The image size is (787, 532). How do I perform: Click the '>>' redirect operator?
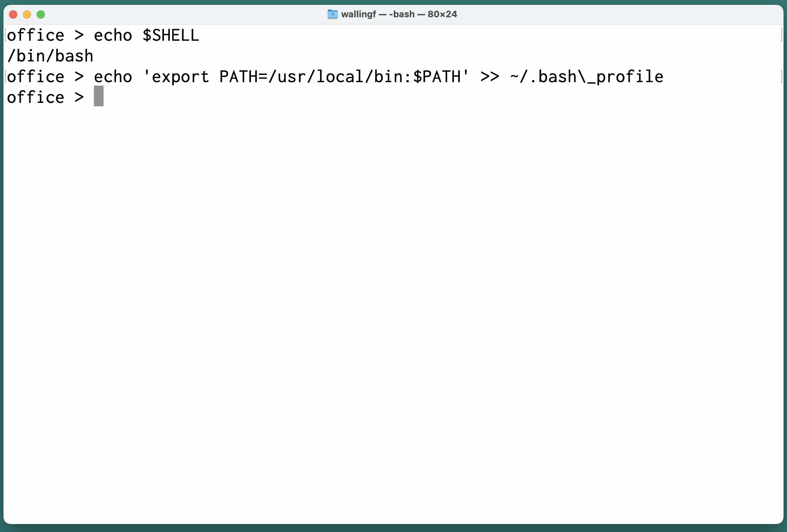(490, 77)
